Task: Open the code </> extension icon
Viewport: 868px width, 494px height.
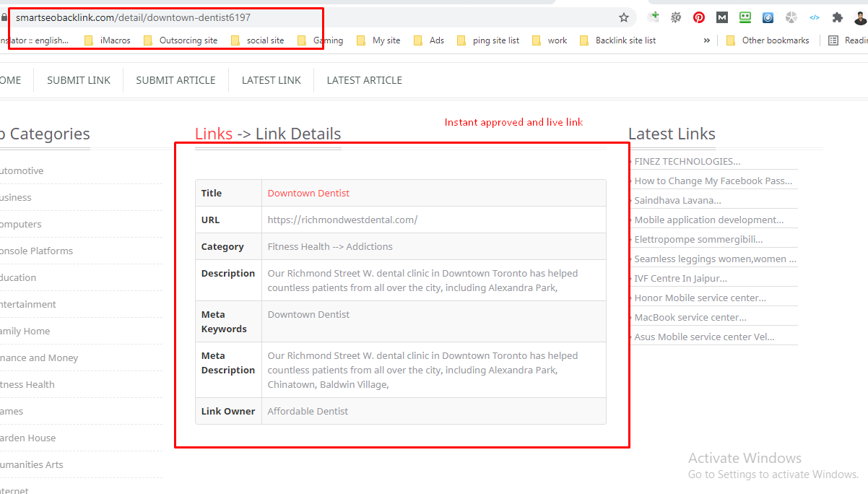Action: point(814,17)
